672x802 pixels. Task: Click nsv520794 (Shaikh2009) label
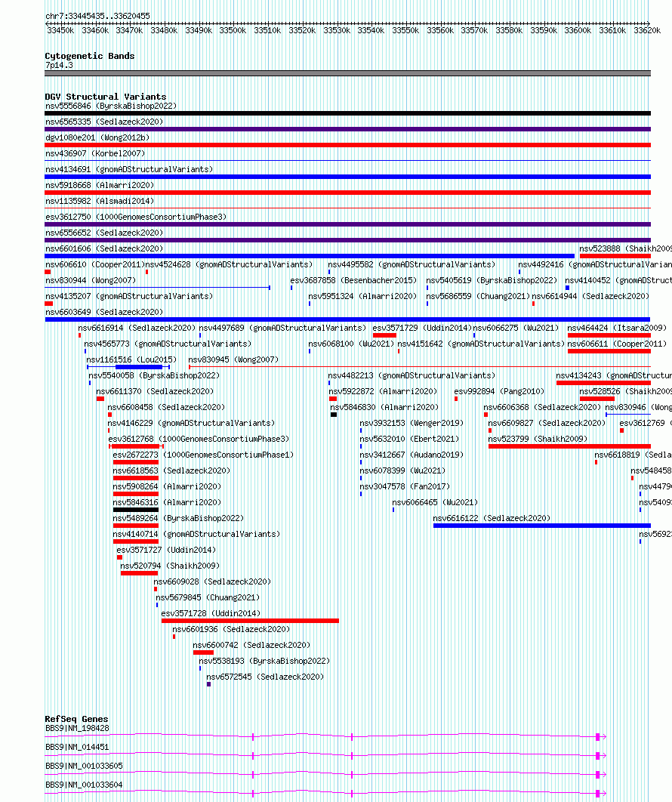[x=170, y=566]
